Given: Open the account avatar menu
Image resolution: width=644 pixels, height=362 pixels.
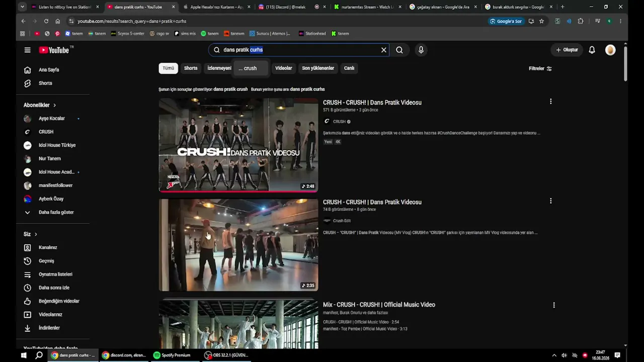Looking at the screenshot, I should [x=610, y=50].
